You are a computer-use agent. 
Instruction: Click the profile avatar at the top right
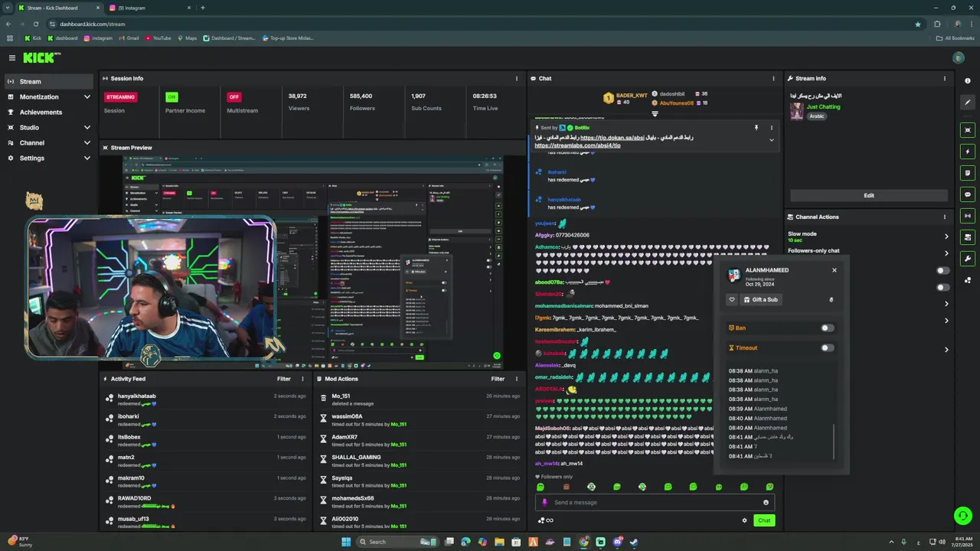(959, 57)
